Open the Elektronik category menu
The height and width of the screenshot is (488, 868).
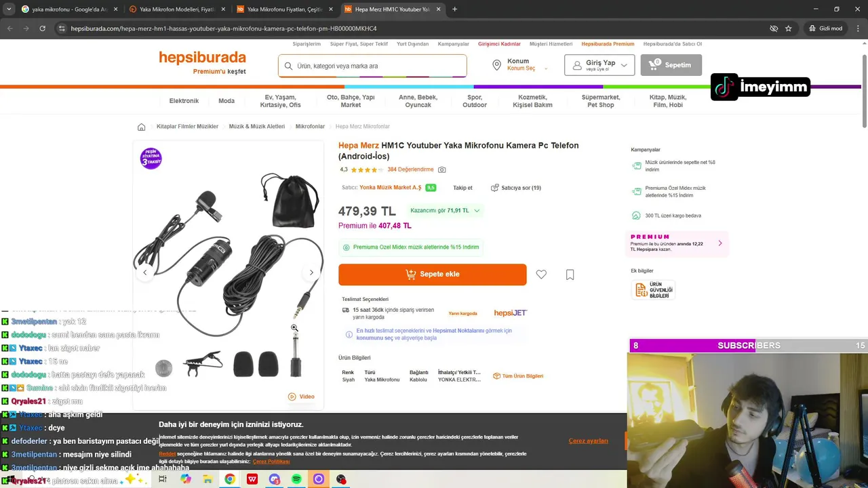(184, 101)
